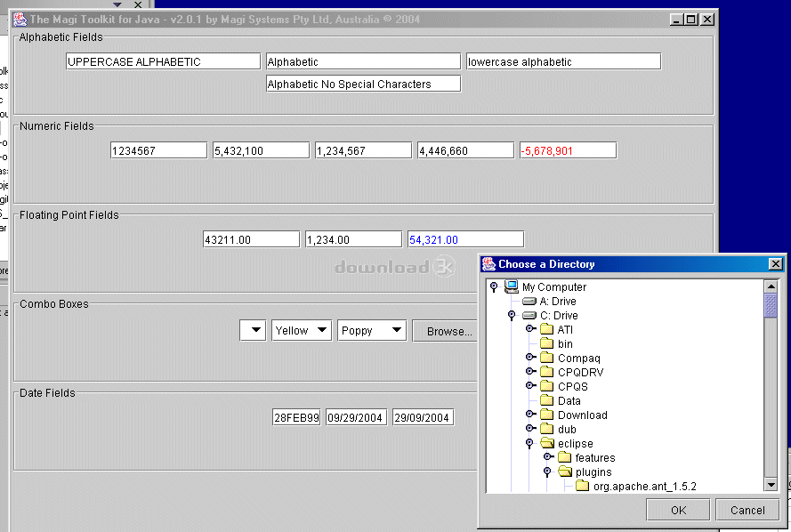Open the empty first combo box
The height and width of the screenshot is (532, 791).
253,330
